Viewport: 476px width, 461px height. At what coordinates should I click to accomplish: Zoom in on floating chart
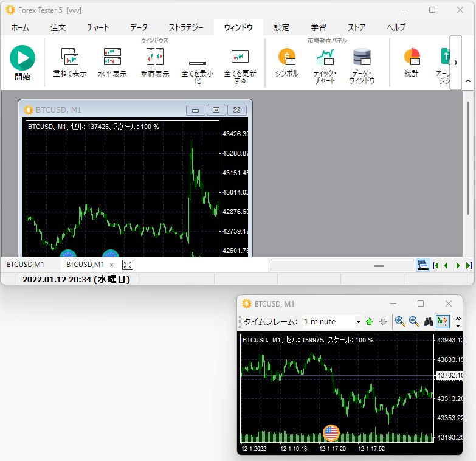(x=400, y=322)
